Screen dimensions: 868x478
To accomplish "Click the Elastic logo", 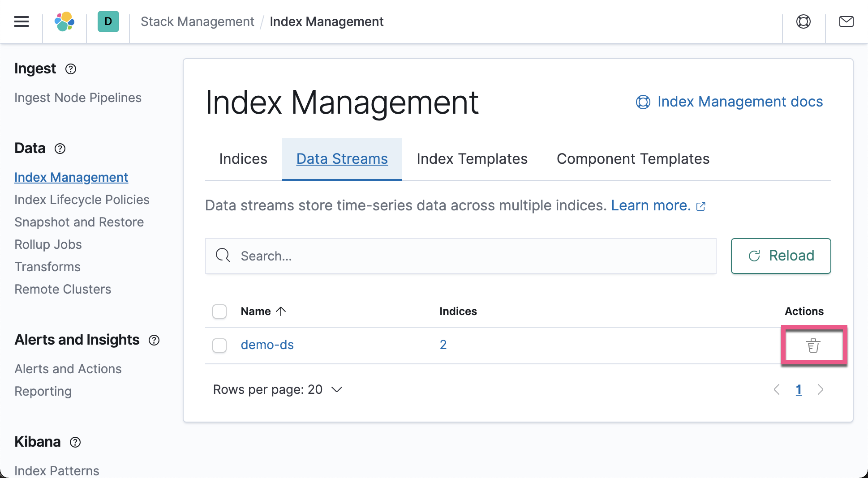I will pos(64,21).
